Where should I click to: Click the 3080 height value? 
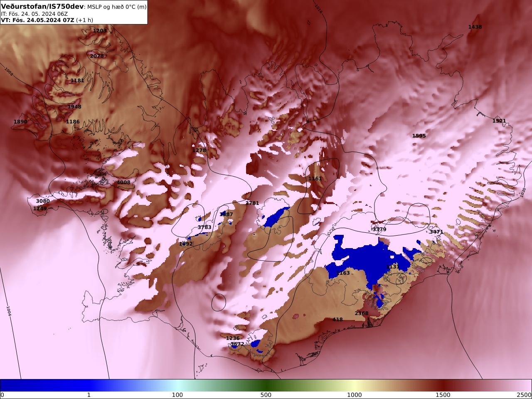43,201
